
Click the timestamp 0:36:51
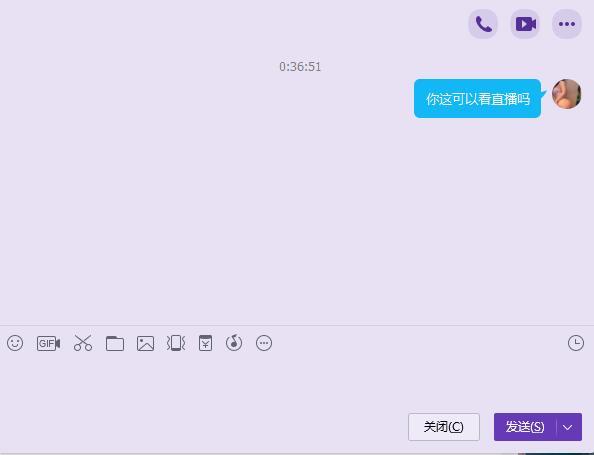[300, 67]
